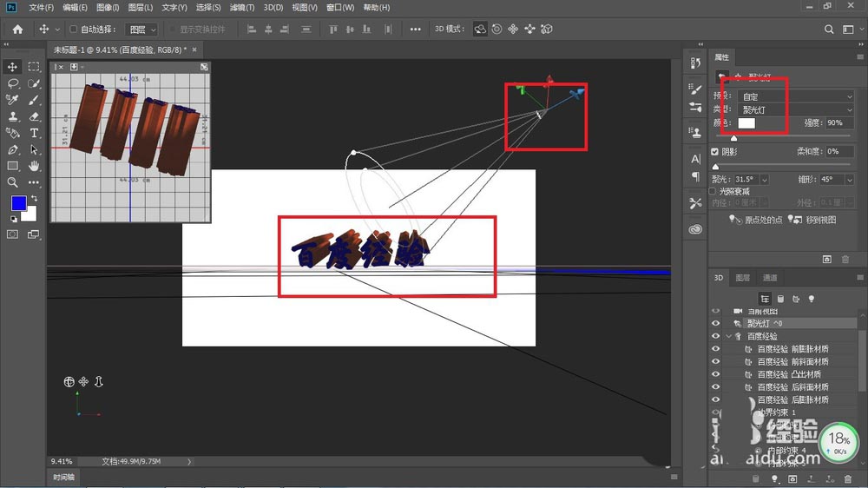Toggle visibility of 百度经验 后斜面材质
Image resolution: width=868 pixels, height=488 pixels.
click(715, 387)
